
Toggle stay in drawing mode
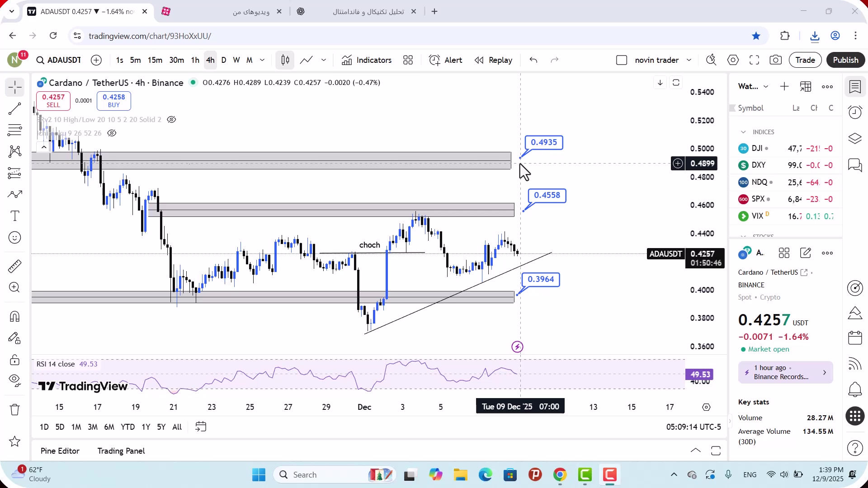pos(15,338)
